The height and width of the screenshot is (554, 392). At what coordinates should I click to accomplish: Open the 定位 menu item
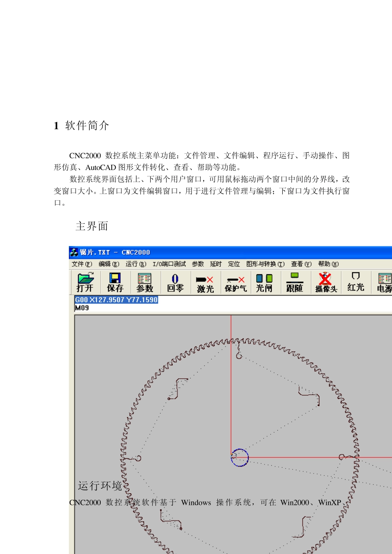pyautogui.click(x=234, y=264)
